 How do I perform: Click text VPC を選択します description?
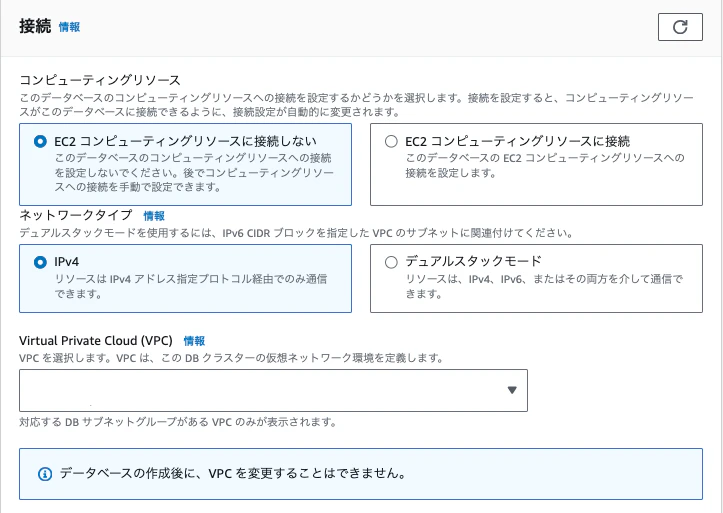click(x=231, y=358)
